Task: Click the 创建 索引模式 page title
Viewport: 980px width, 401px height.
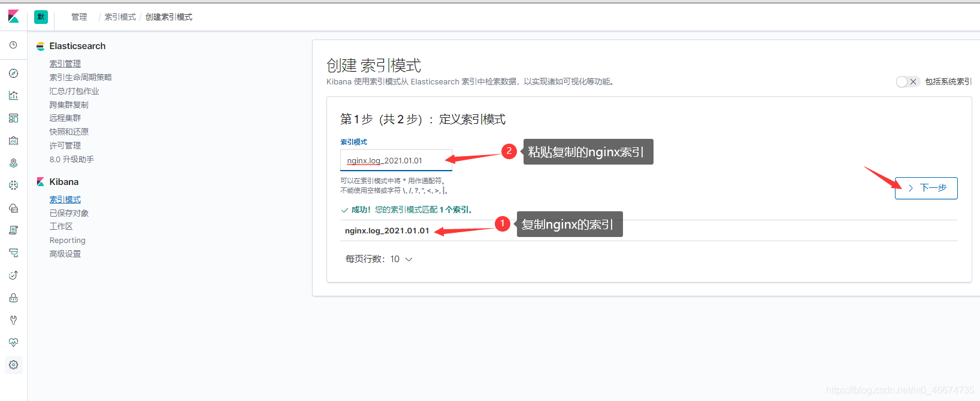Action: [374, 65]
